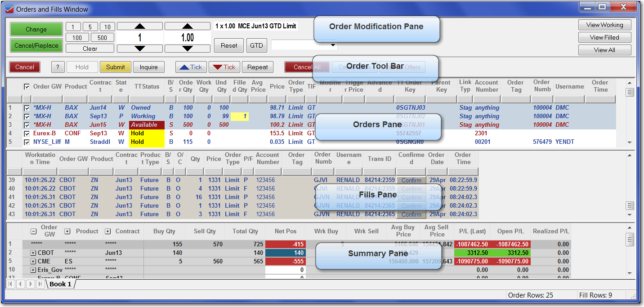This screenshot has height=307, width=644.
Task: Toggle checkbox for Eurex-B CONF order
Action: pyautogui.click(x=27, y=133)
